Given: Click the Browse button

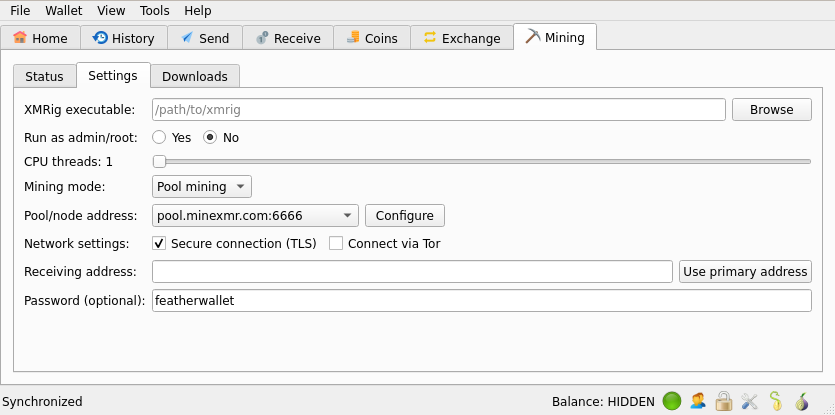Looking at the screenshot, I should pyautogui.click(x=772, y=110).
